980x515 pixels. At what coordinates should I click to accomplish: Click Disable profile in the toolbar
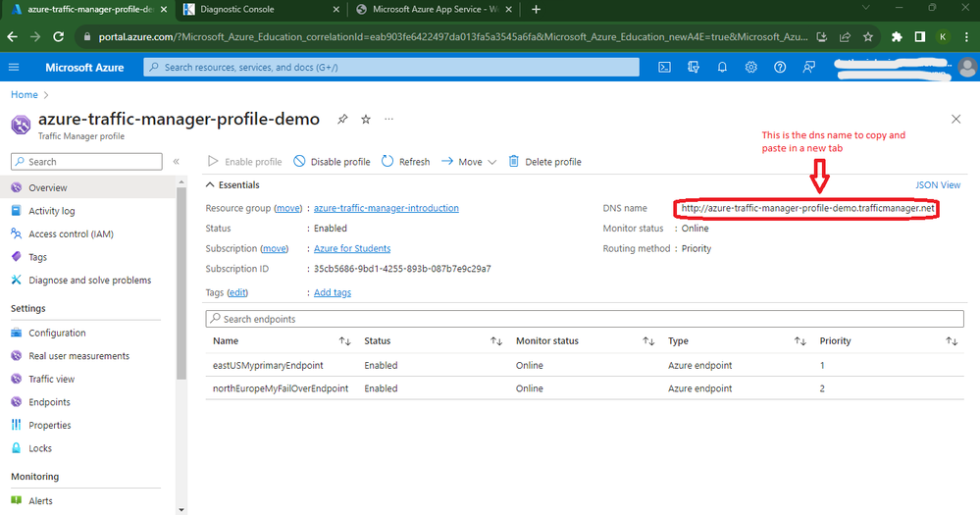pyautogui.click(x=332, y=161)
